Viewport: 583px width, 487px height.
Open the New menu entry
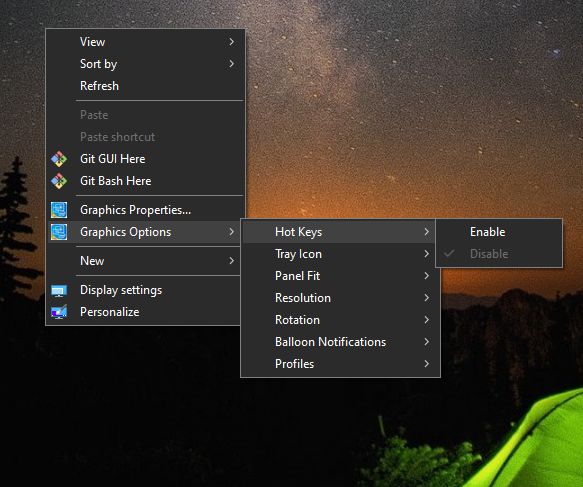(145, 261)
